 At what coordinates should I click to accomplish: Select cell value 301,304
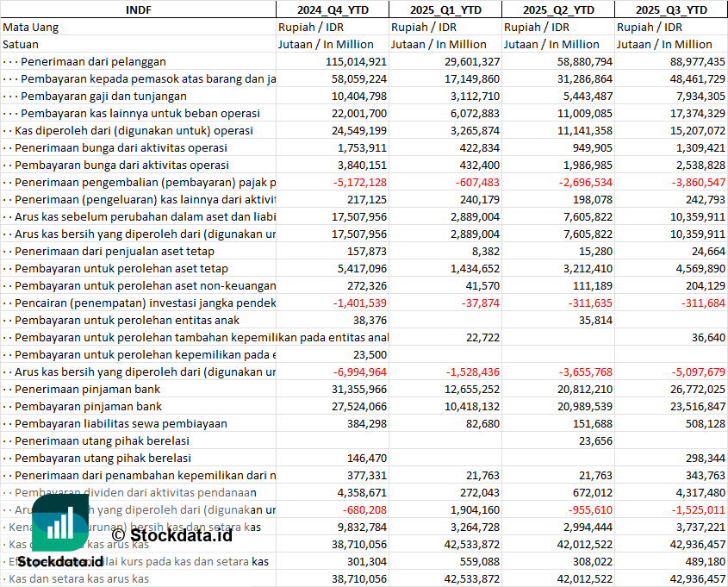[x=367, y=561]
